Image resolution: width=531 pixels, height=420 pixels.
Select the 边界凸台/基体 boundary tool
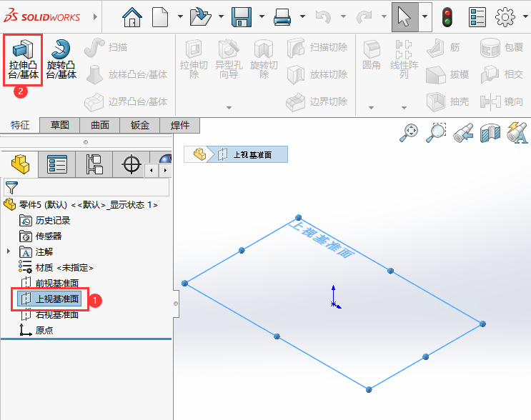(x=126, y=101)
